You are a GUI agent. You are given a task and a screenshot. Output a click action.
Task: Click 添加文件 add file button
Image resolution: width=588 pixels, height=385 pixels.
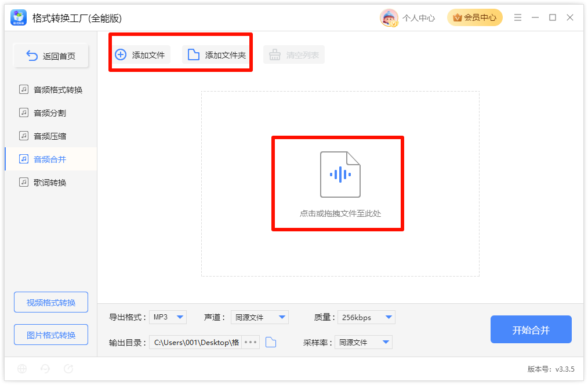140,55
